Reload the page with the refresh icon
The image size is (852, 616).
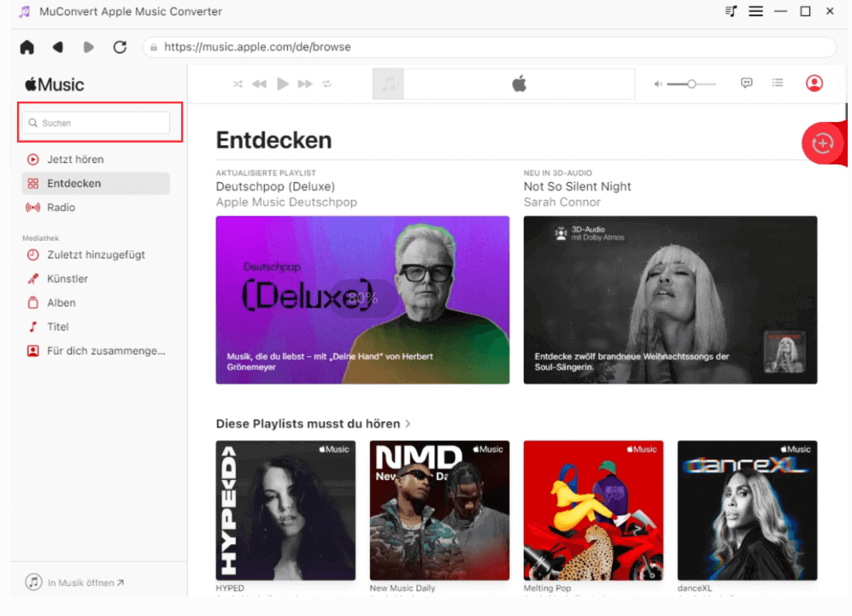click(120, 47)
